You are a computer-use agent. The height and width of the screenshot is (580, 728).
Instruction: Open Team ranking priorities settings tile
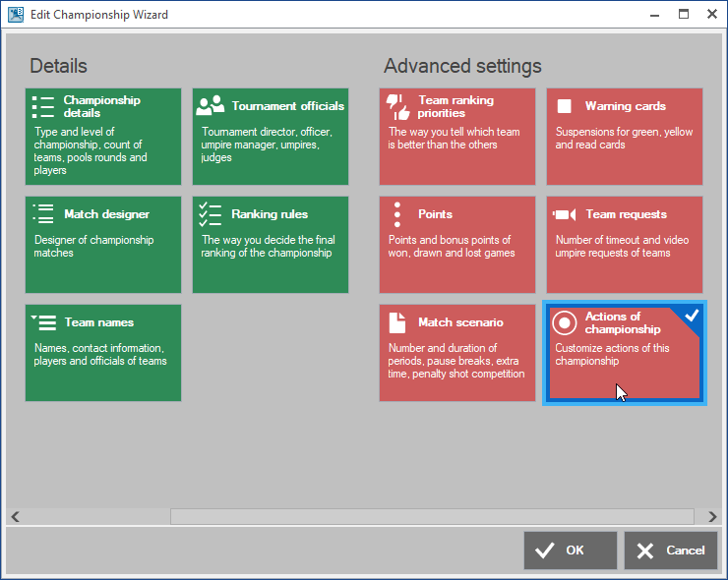point(457,137)
